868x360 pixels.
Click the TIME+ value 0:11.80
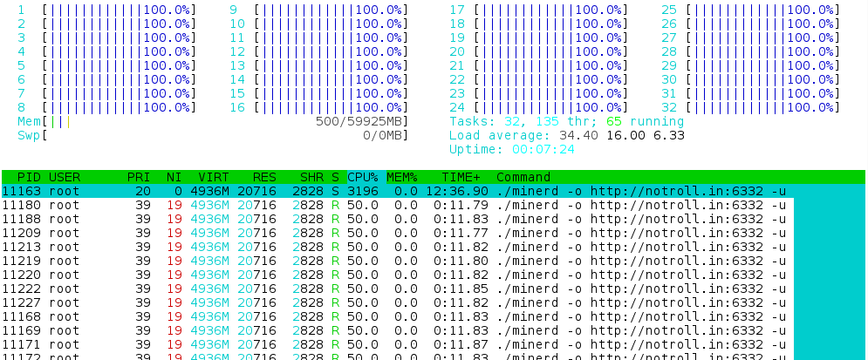pos(461,261)
